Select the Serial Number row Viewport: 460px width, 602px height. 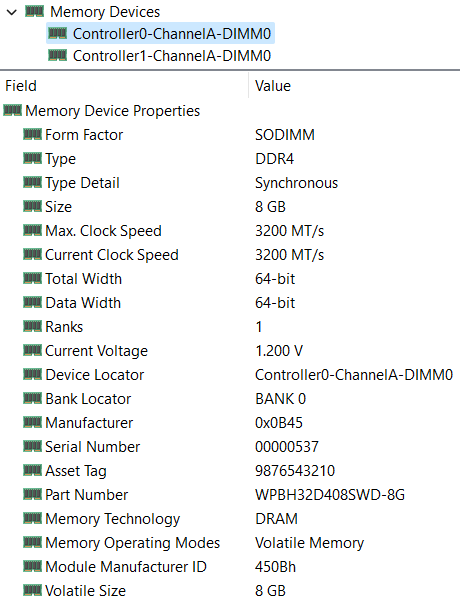click(x=230, y=447)
